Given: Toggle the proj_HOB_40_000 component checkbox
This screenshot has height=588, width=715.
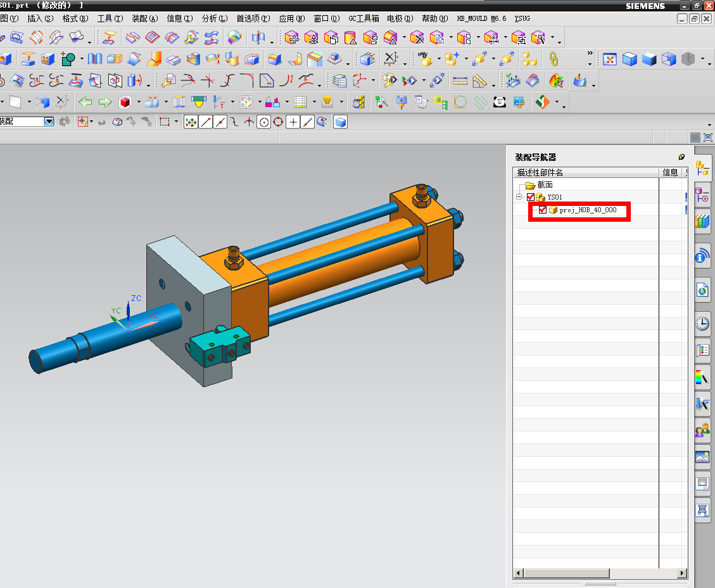Looking at the screenshot, I should 543,210.
